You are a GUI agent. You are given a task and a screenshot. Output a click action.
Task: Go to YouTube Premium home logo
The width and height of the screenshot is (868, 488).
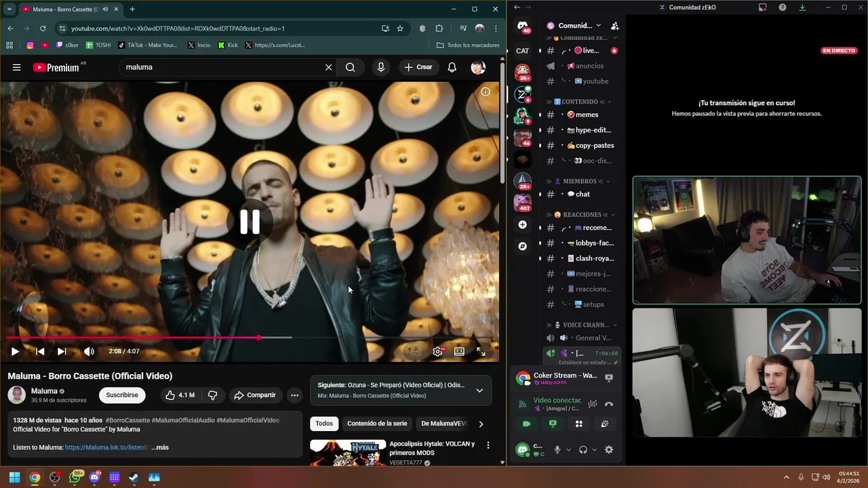click(56, 67)
